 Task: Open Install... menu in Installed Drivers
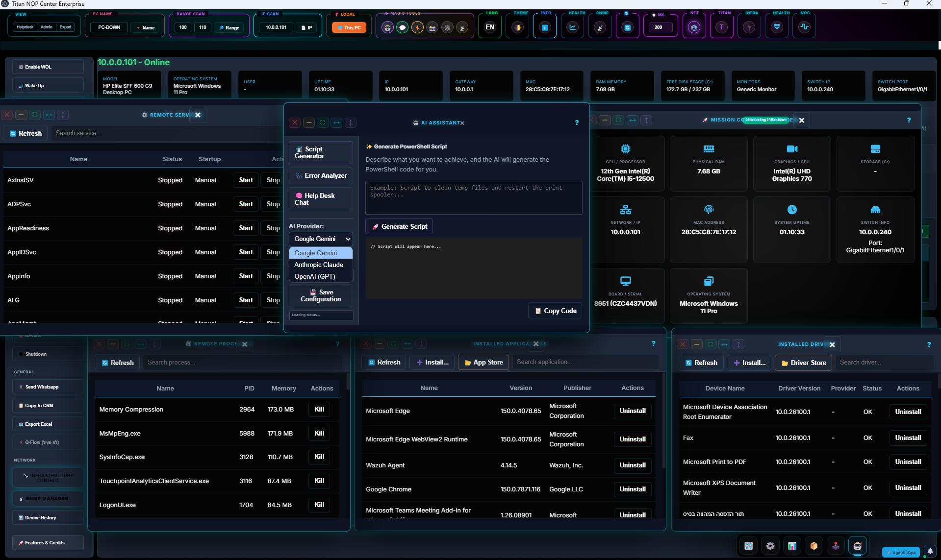click(x=749, y=363)
